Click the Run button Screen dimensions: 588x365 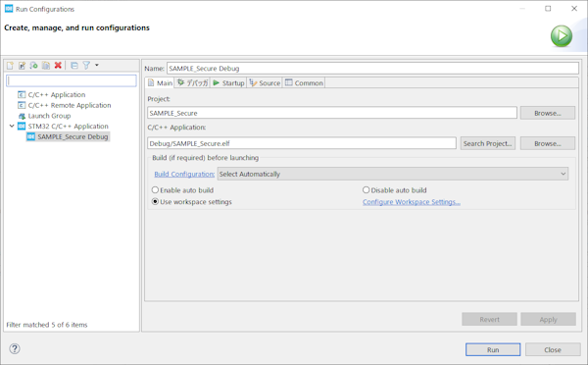[493, 349]
